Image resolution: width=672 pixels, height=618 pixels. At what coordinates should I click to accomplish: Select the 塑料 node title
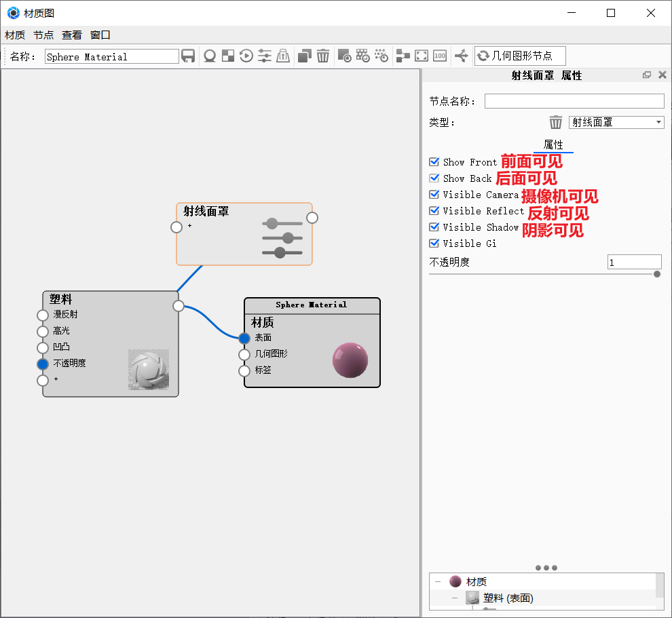[x=60, y=299]
